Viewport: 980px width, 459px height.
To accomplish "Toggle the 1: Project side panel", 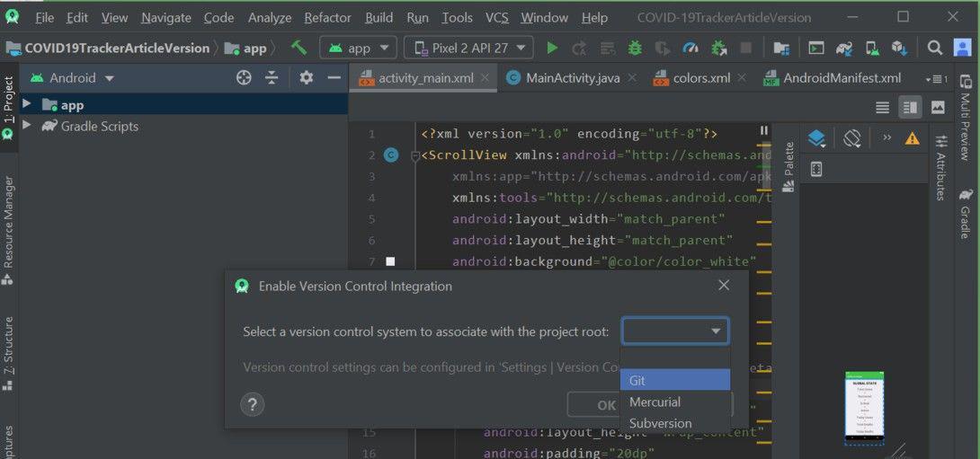I will [x=8, y=108].
